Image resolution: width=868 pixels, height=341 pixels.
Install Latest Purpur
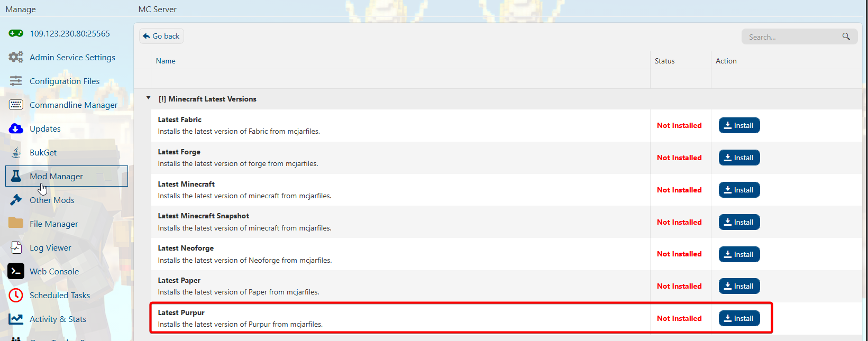[x=739, y=318]
